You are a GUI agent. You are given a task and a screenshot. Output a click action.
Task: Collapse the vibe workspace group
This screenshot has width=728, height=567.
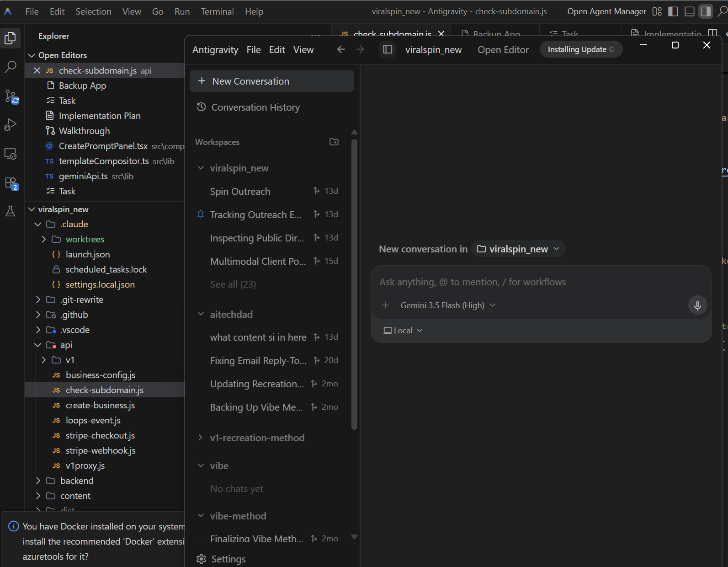coord(201,465)
